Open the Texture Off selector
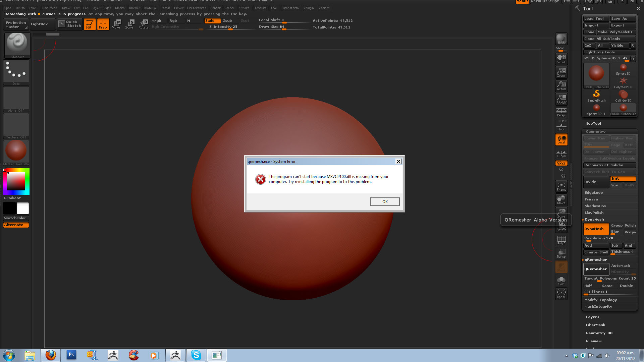The image size is (644, 362). (16, 126)
